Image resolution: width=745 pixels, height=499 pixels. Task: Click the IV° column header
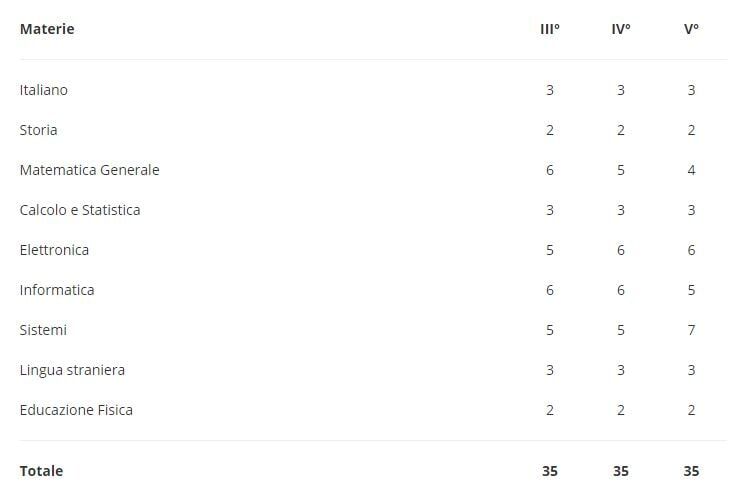(x=621, y=29)
